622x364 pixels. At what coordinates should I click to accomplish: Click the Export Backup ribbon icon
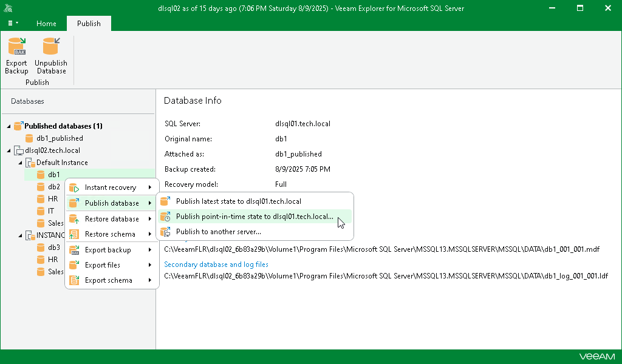pos(16,55)
